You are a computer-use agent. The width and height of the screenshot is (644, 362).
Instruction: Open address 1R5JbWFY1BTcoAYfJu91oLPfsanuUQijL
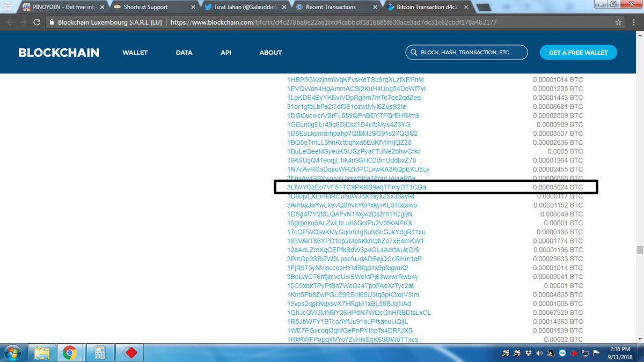click(x=348, y=322)
